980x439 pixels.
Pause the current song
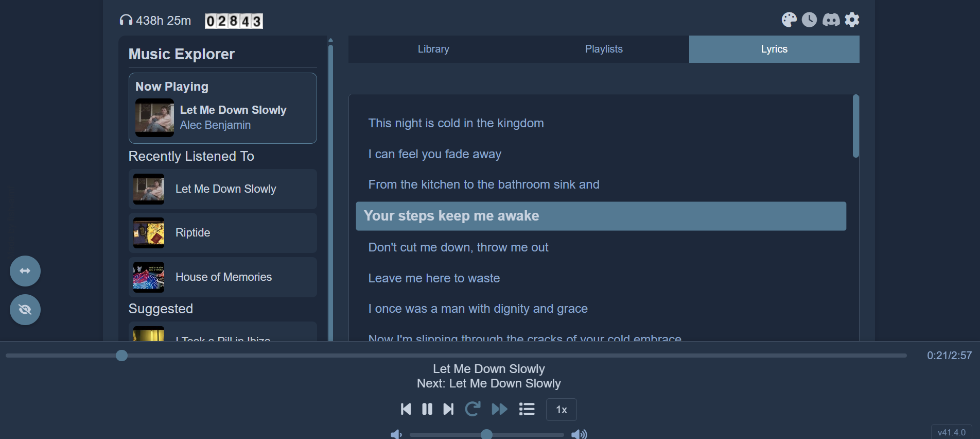(427, 409)
